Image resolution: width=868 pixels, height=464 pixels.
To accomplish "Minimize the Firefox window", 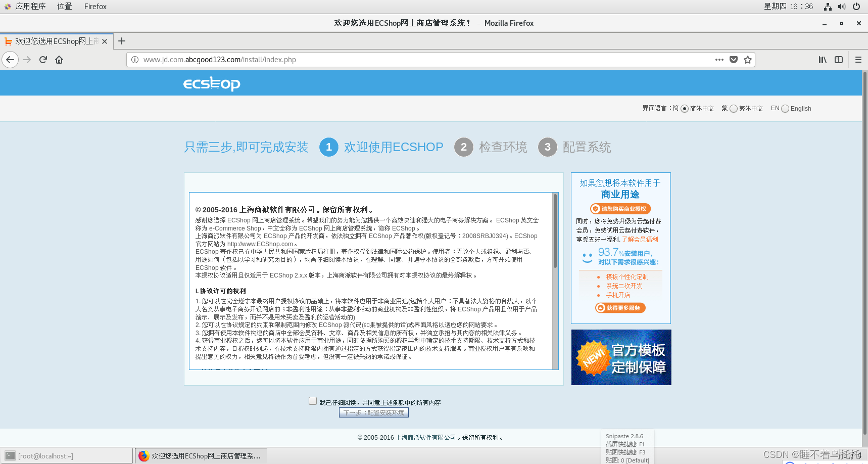I will (x=825, y=23).
